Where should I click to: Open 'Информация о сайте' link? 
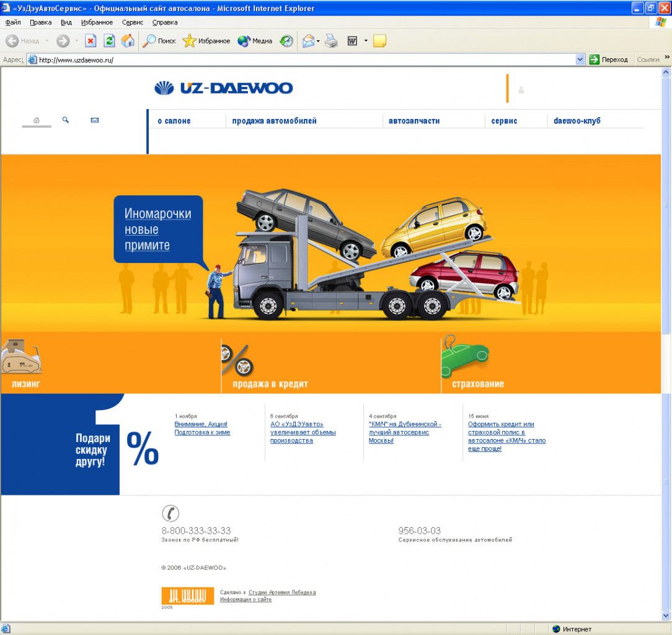click(x=245, y=600)
